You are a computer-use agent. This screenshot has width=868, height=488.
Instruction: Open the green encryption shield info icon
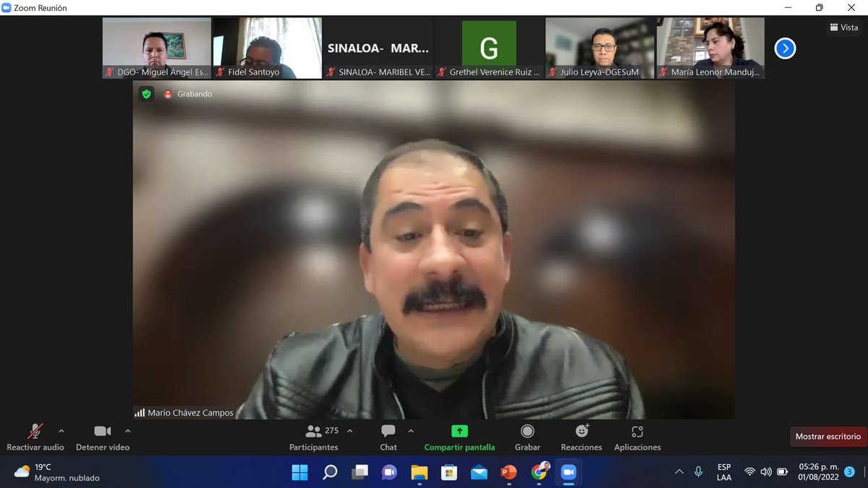[147, 94]
